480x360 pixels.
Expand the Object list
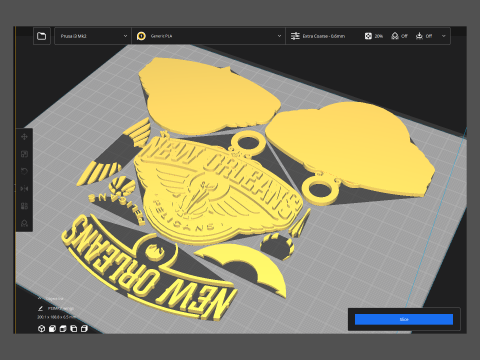tap(51, 298)
